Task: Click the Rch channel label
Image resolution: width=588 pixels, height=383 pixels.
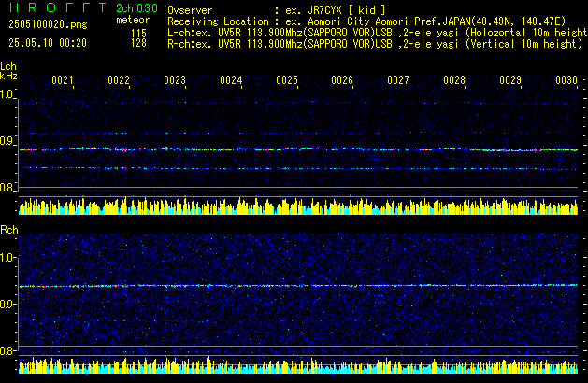Action: coord(9,230)
